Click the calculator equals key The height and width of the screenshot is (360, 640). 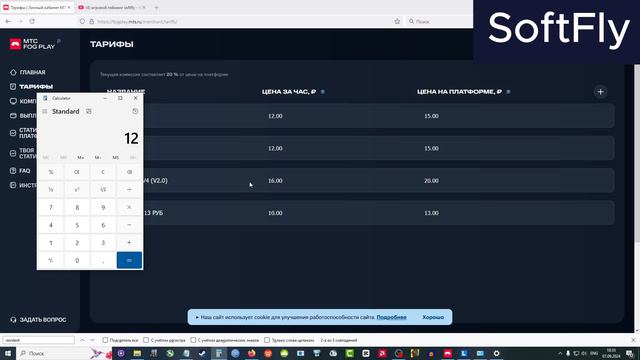(129, 260)
